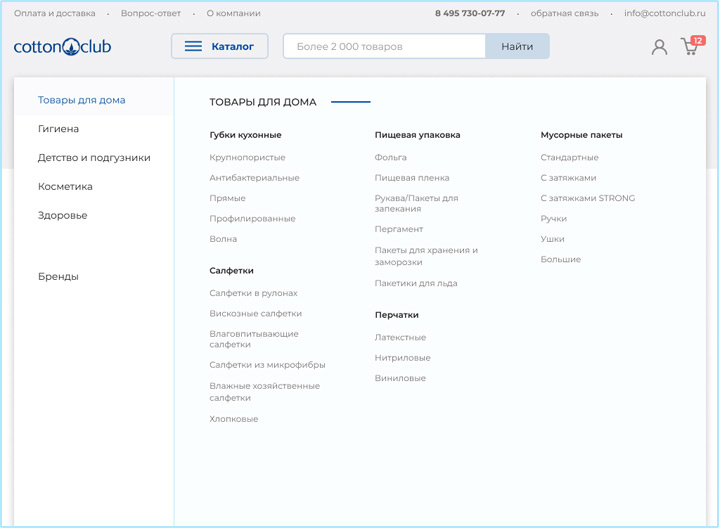Open Мусорные пакеты heading
The image size is (719, 528).
[x=581, y=135]
